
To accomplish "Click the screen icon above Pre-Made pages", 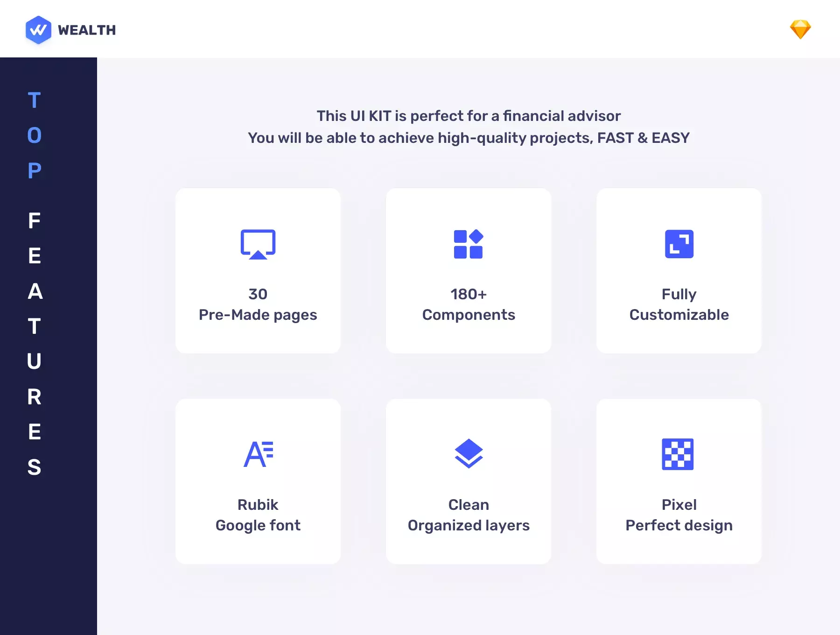I will 258,244.
